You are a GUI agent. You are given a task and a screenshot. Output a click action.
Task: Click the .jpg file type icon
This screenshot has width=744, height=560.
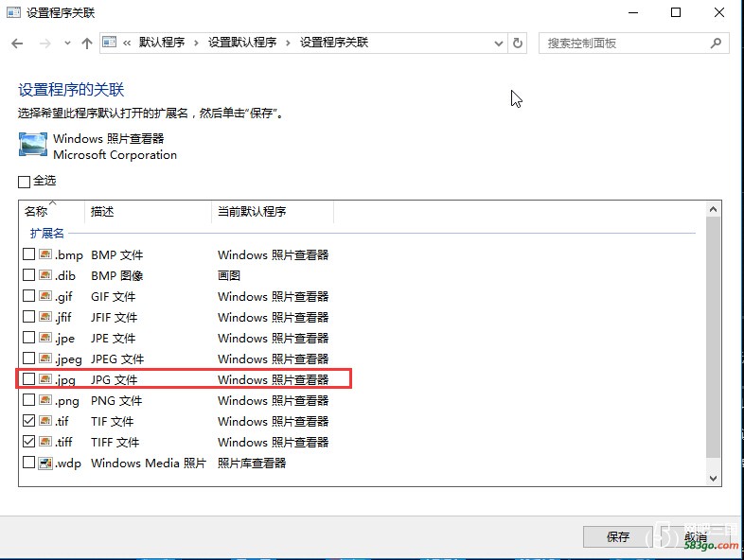45,379
